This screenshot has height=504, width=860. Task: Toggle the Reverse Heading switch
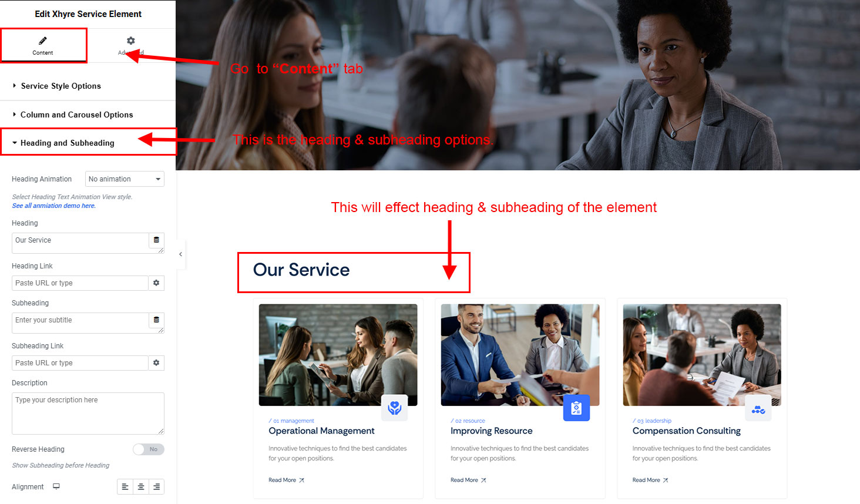click(149, 449)
